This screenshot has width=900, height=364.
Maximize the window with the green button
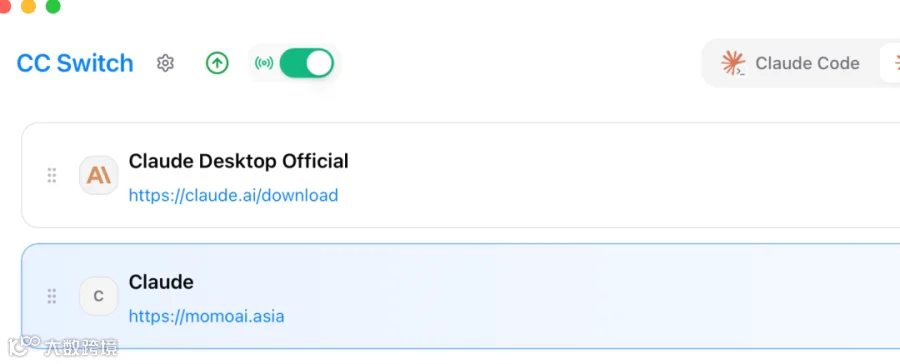pos(53,6)
